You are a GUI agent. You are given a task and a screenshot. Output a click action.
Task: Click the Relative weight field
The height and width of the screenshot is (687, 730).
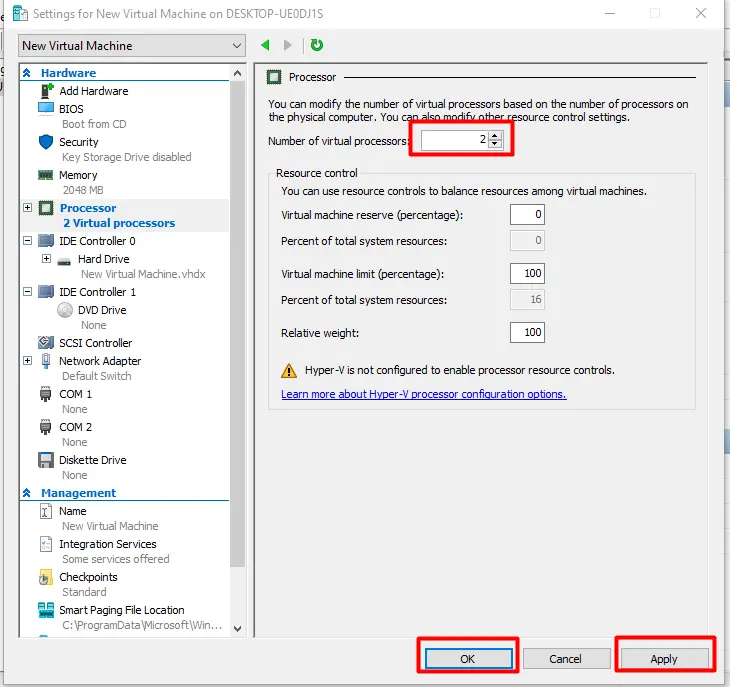tap(527, 332)
